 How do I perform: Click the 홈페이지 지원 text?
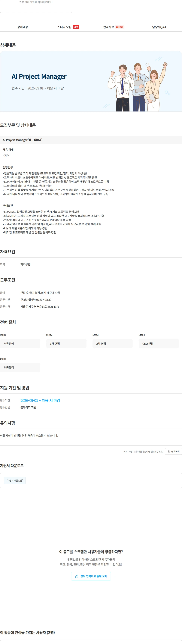[28, 408]
